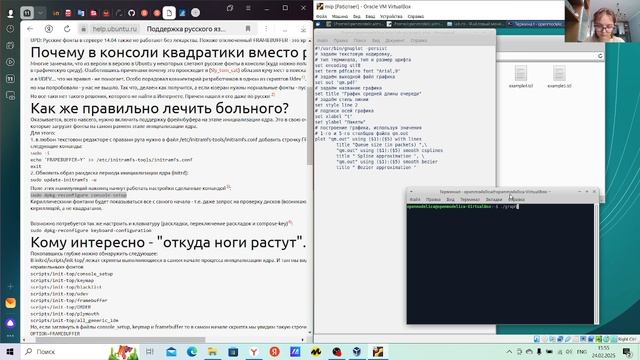
Task: Select the active document tab in browser
Action: (169, 13)
